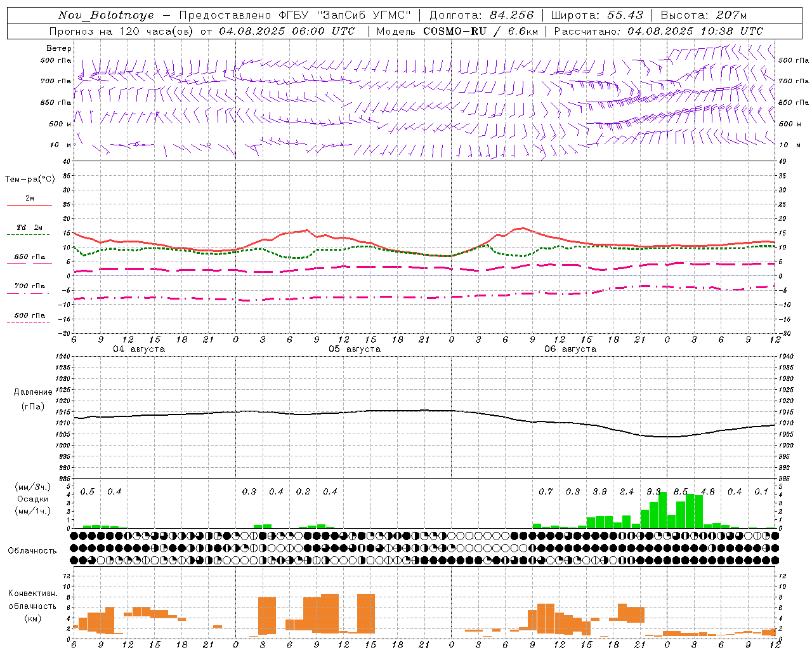The image size is (812, 650).
Task: Click the 0.2 precipitation total
Action: pos(303,492)
